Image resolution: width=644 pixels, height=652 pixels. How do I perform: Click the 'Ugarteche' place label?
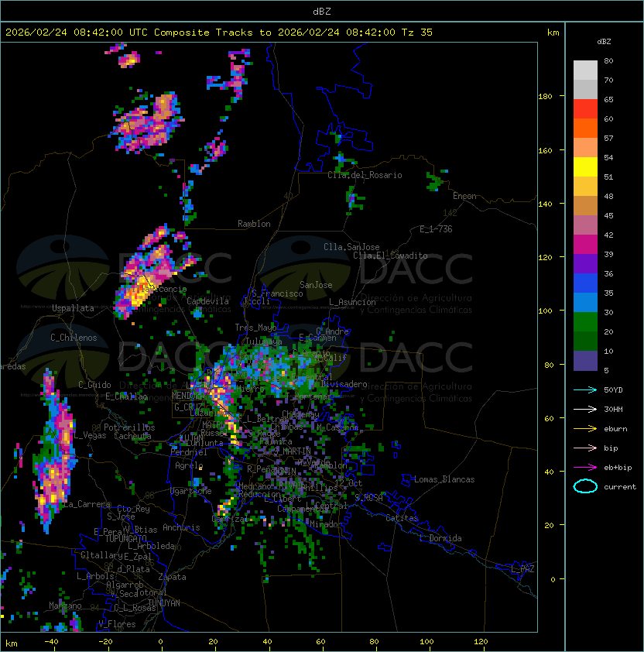pyautogui.click(x=191, y=491)
